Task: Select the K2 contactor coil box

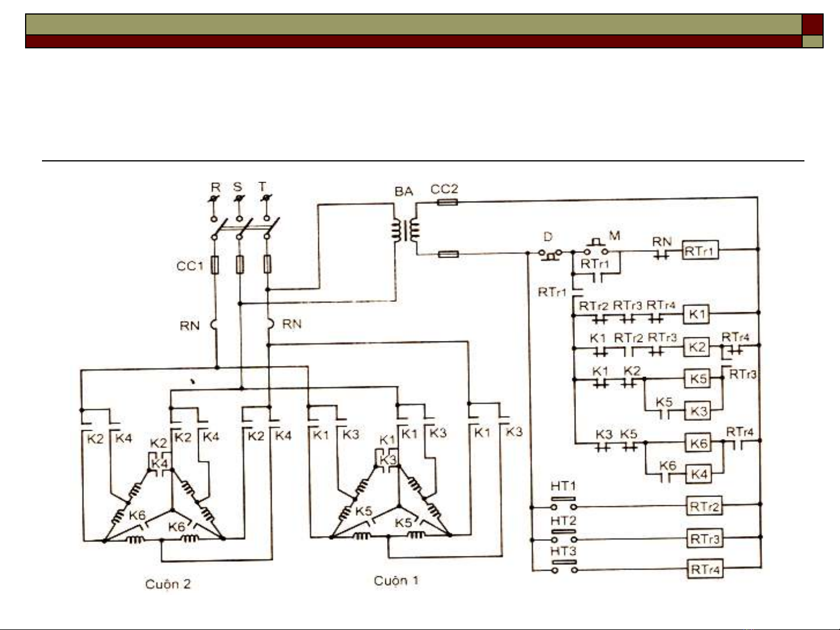Action: coord(697,347)
